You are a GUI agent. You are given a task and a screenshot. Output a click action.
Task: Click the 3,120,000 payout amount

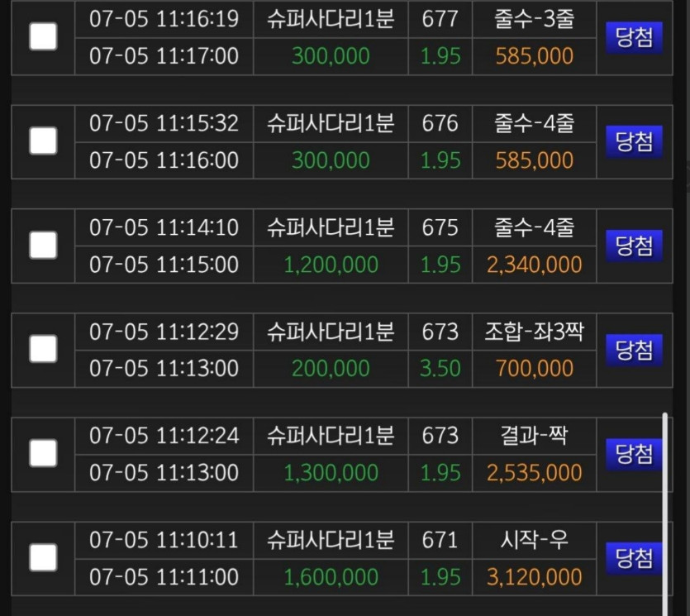click(534, 577)
